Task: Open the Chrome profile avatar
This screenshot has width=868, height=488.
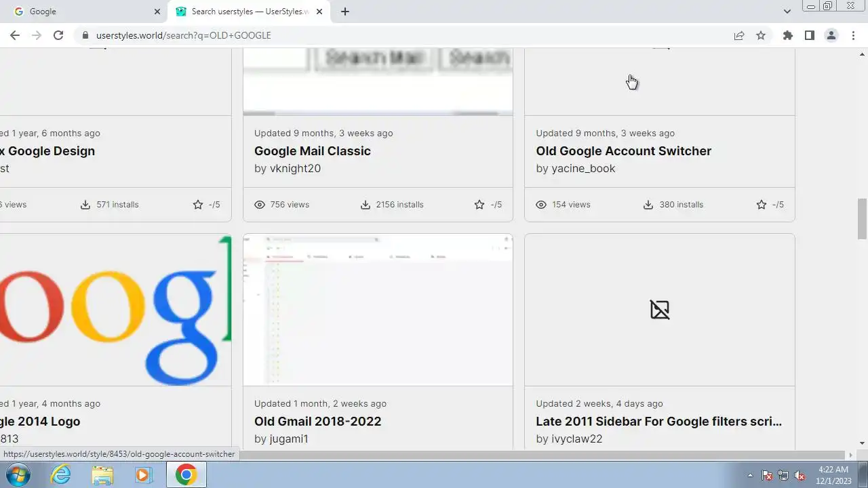Action: pyautogui.click(x=831, y=35)
